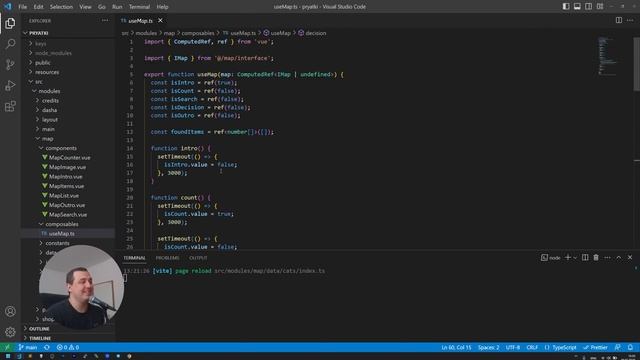Split the terminal panel

tap(585, 258)
